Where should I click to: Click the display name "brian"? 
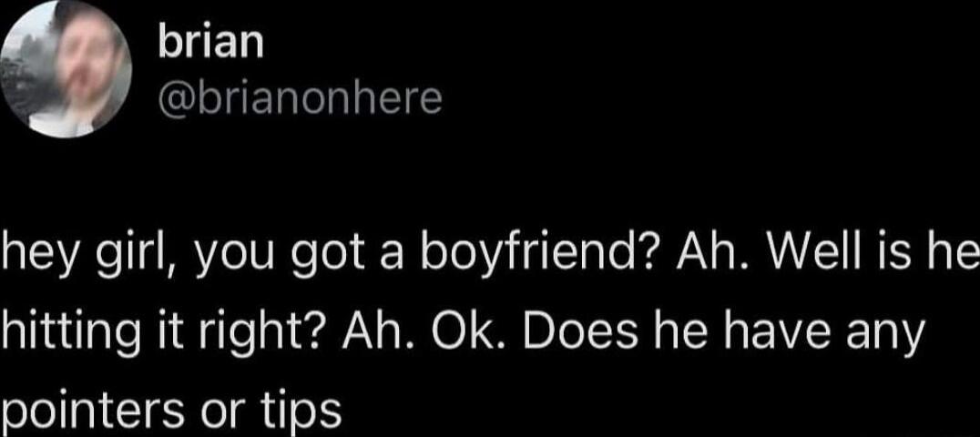click(211, 43)
